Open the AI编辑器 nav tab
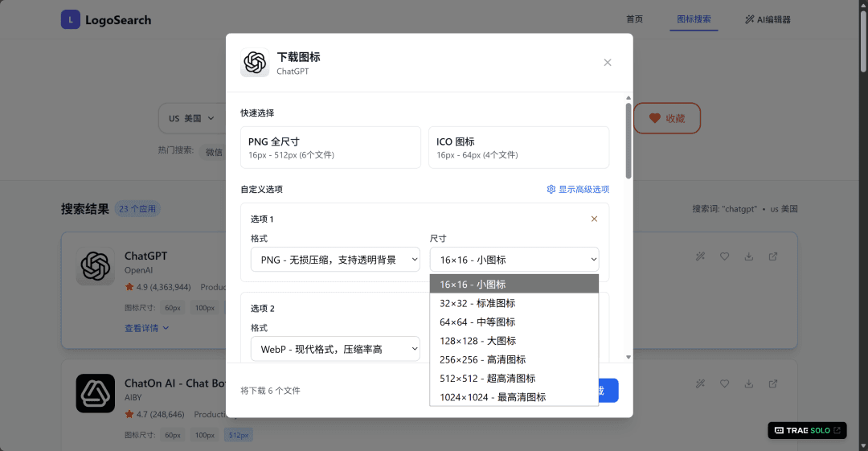The image size is (868, 451). (767, 19)
